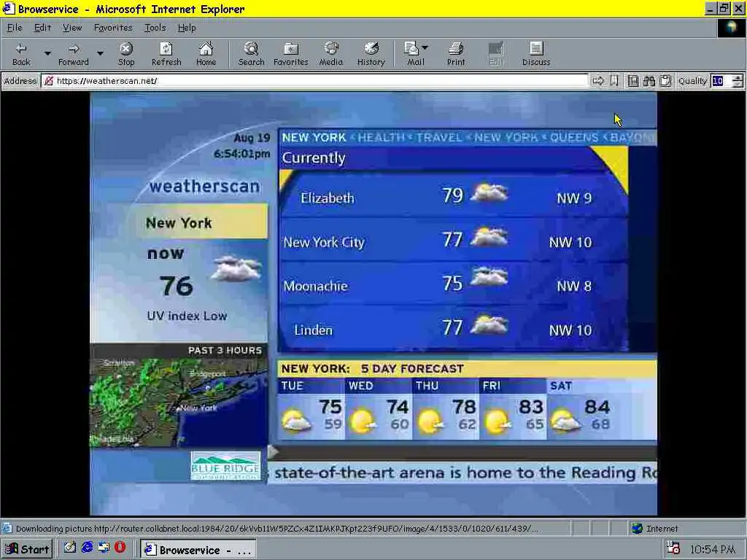Click the THU forecast panel
747x560 pixels.
click(x=446, y=409)
